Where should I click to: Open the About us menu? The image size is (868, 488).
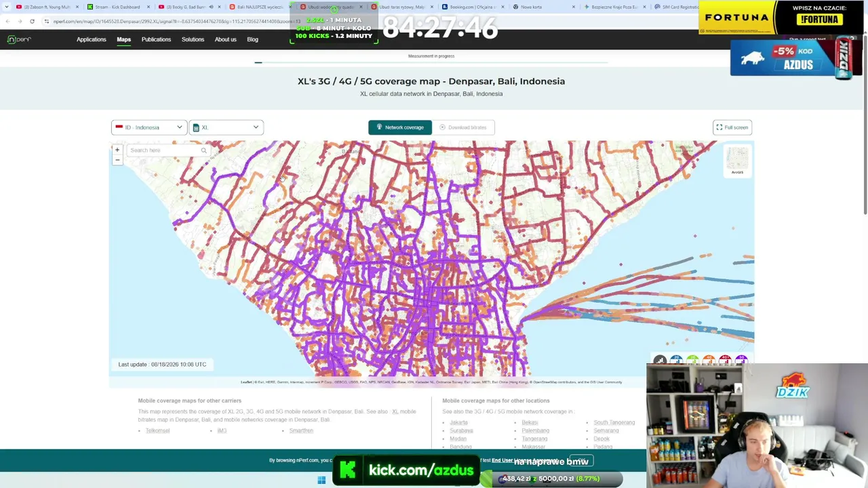tap(226, 39)
